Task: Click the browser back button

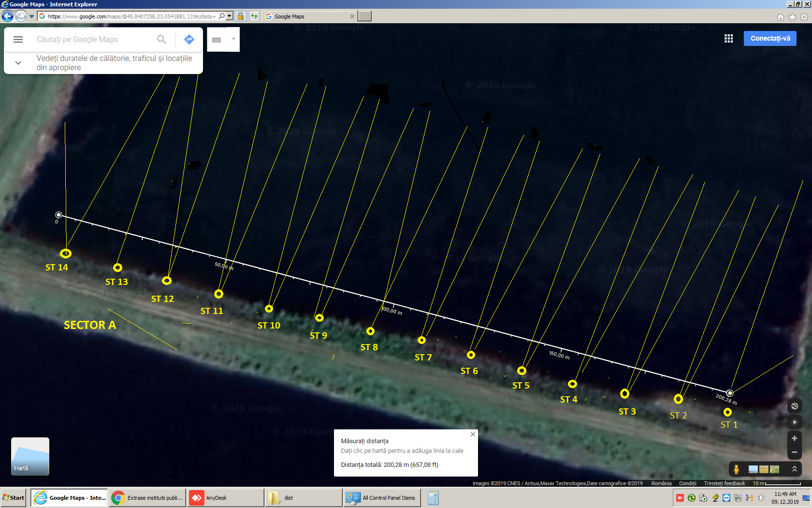Action: (x=7, y=16)
